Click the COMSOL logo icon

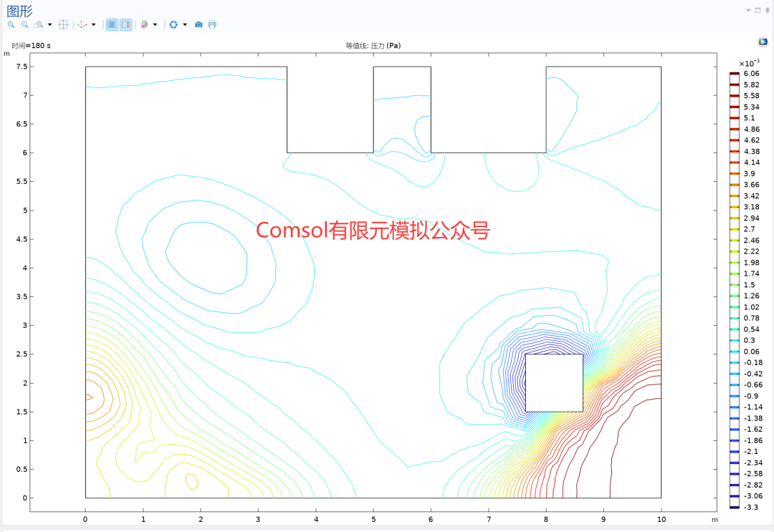(x=763, y=42)
